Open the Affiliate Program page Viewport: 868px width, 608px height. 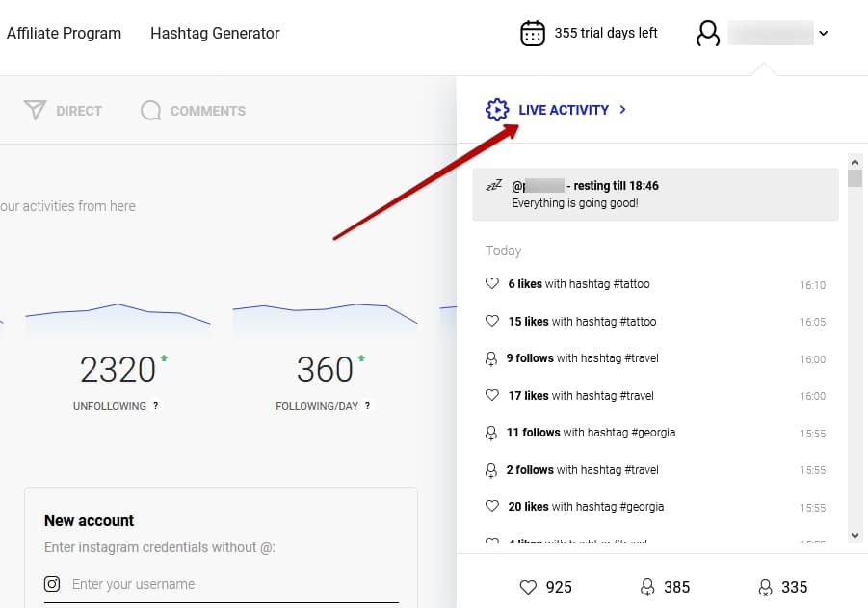tap(64, 33)
